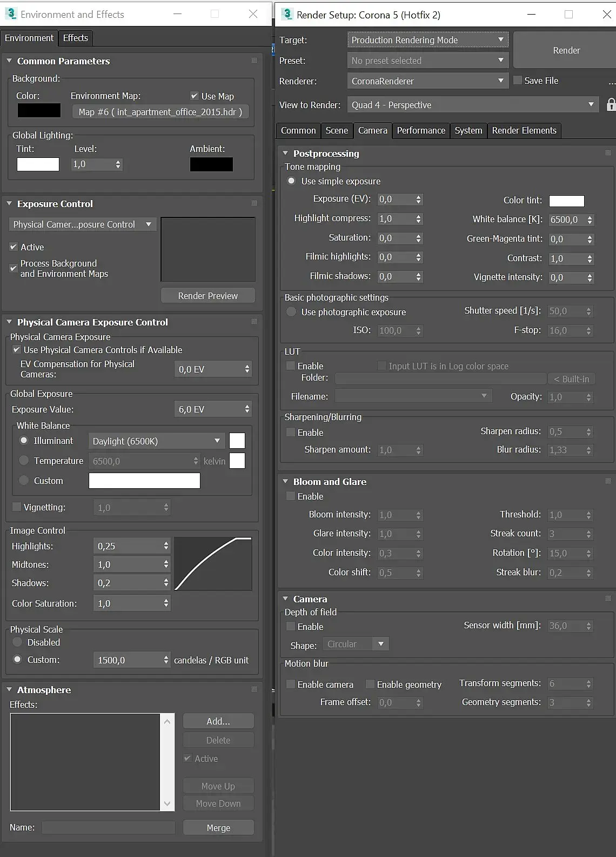
Task: Click the atmosphere Name input field
Action: 109,828
